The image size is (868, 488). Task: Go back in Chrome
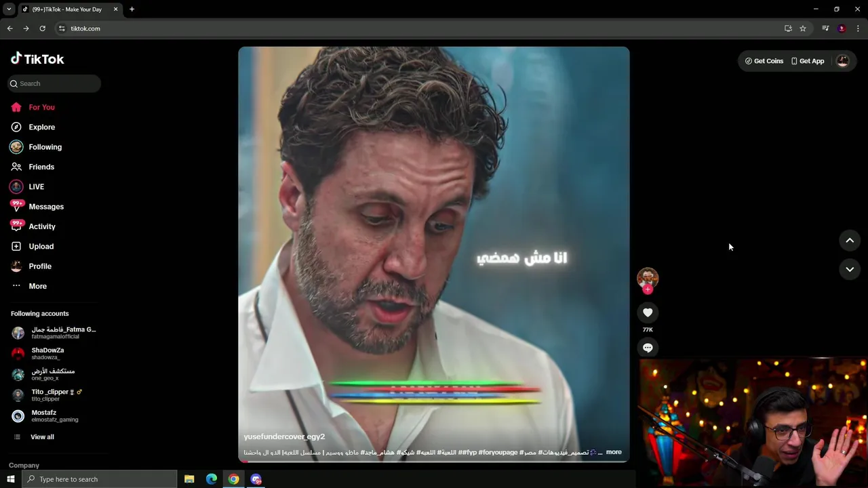[9, 28]
